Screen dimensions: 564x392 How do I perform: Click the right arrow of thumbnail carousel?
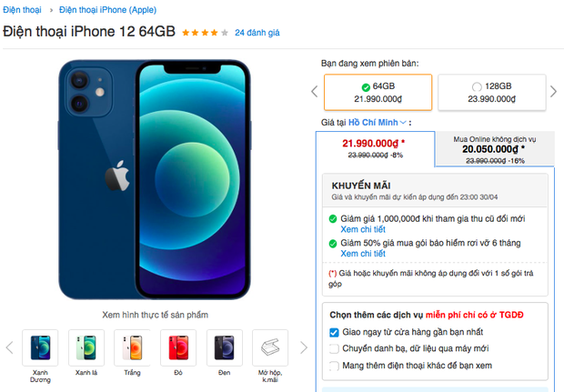coord(304,347)
